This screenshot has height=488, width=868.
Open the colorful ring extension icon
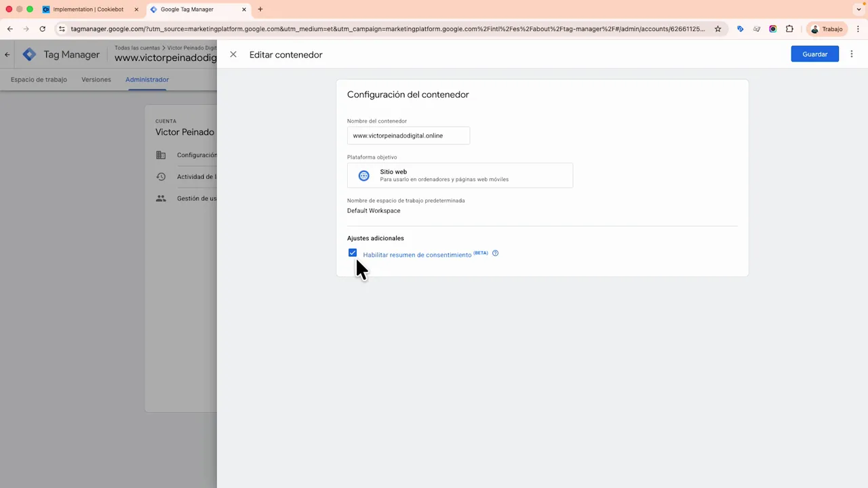(x=773, y=29)
